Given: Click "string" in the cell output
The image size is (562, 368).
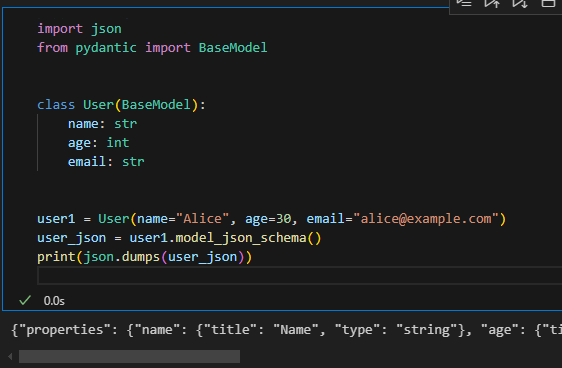Looking at the screenshot, I should click(x=426, y=330).
